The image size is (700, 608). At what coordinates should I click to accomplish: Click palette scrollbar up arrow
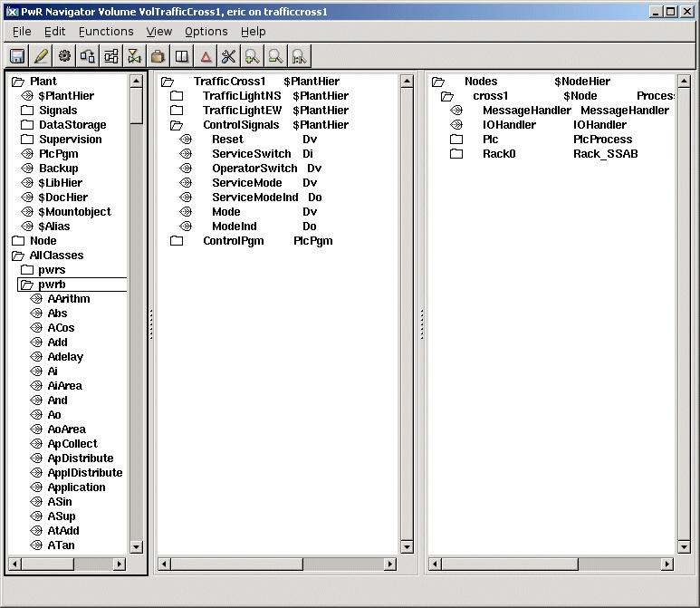point(136,81)
